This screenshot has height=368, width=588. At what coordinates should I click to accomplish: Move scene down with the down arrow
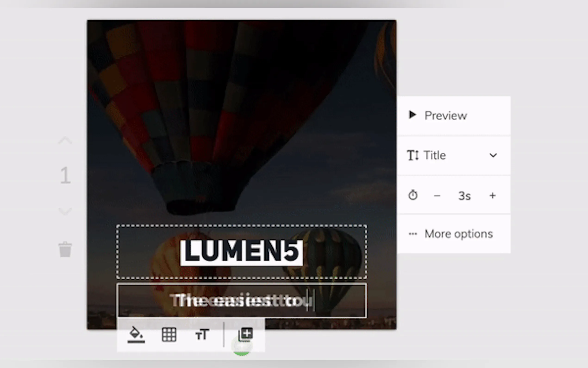tap(65, 211)
